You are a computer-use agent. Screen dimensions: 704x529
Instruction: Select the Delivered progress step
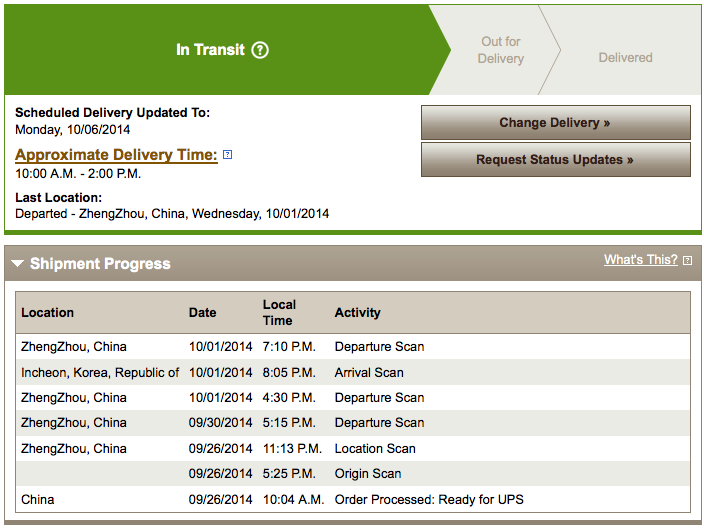click(x=625, y=57)
